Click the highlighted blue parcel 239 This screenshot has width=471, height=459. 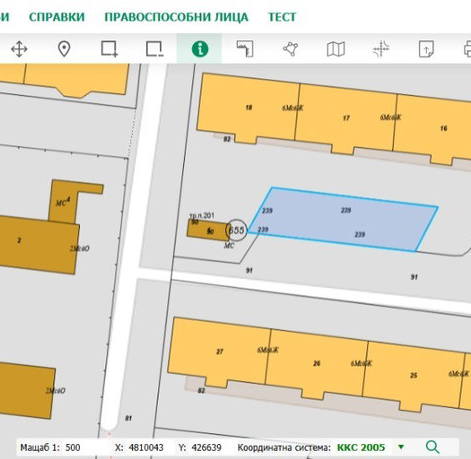pos(343,219)
